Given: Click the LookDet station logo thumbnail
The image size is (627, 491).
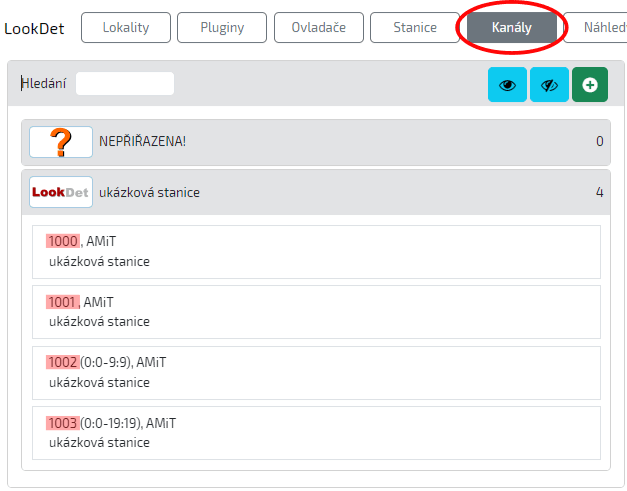Looking at the screenshot, I should (x=61, y=192).
